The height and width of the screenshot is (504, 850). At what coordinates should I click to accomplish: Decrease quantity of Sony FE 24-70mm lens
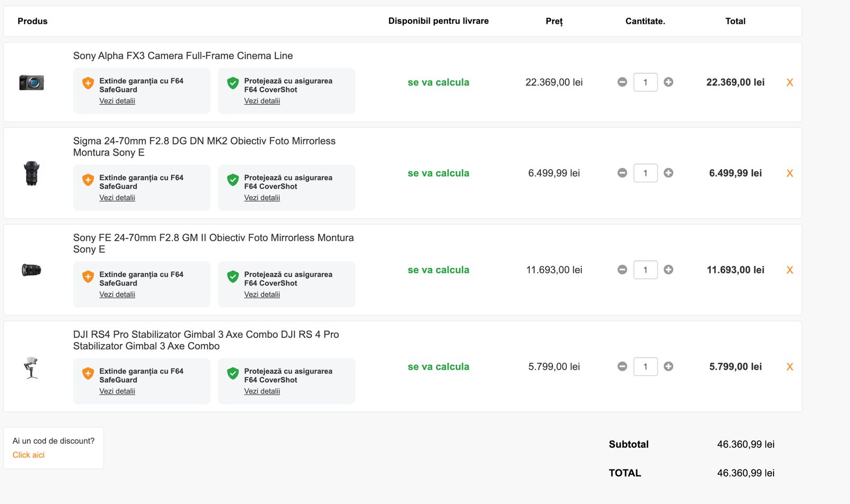(x=622, y=270)
